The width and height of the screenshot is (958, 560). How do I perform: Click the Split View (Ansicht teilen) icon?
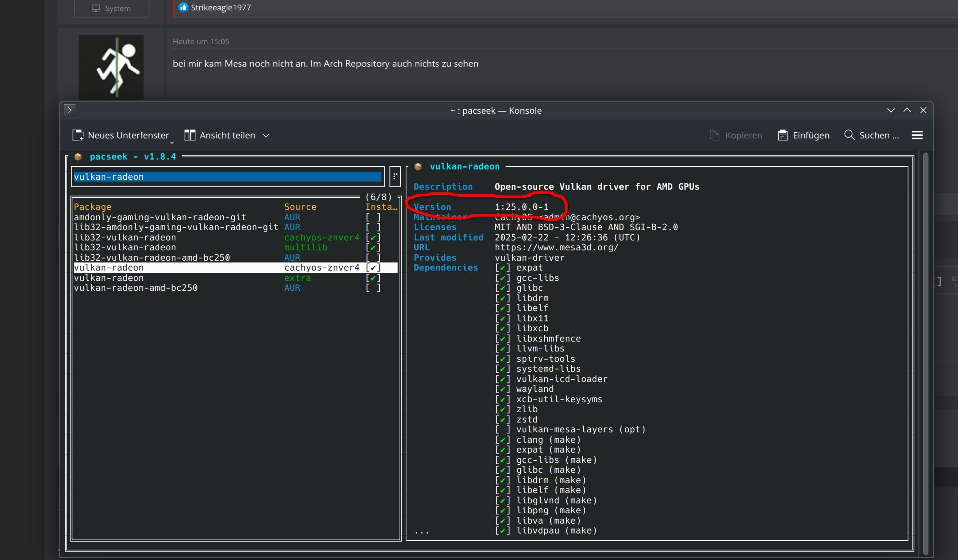[x=190, y=135]
